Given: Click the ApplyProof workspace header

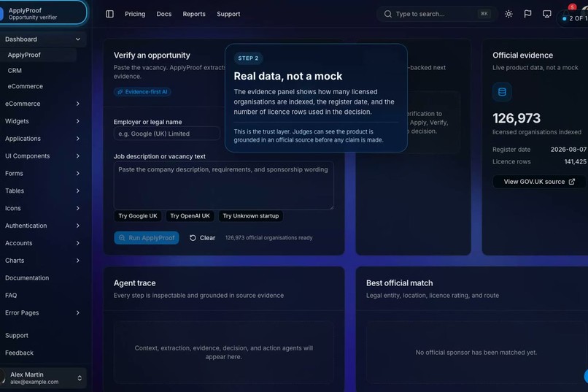Looking at the screenshot, I should tap(43, 13).
